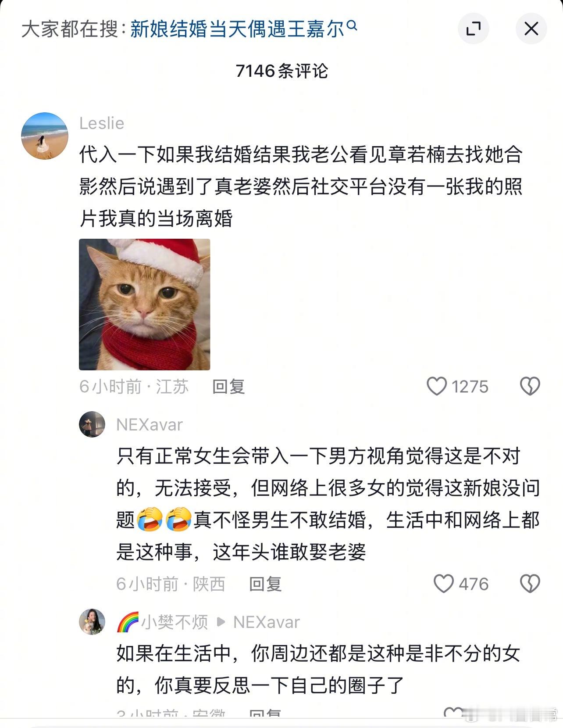
Task: Reply to NEXavar's comment via 回复
Action: pyautogui.click(x=265, y=584)
